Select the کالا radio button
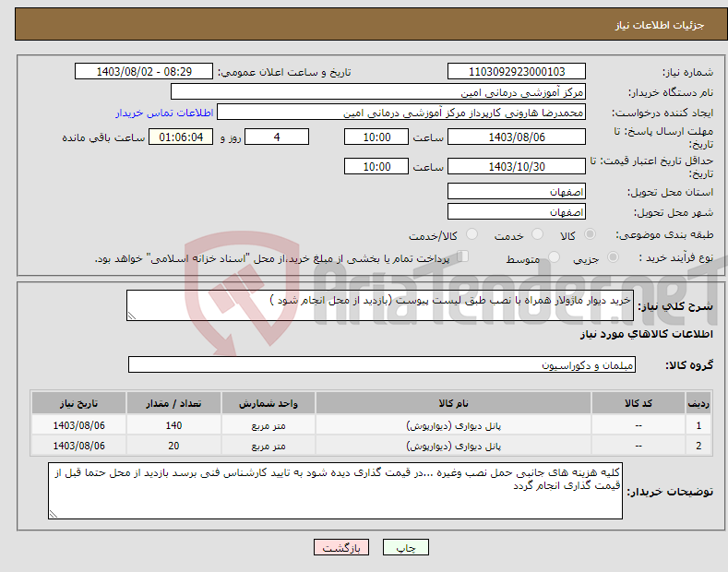Viewport: 728px width, 572px height. (590, 234)
